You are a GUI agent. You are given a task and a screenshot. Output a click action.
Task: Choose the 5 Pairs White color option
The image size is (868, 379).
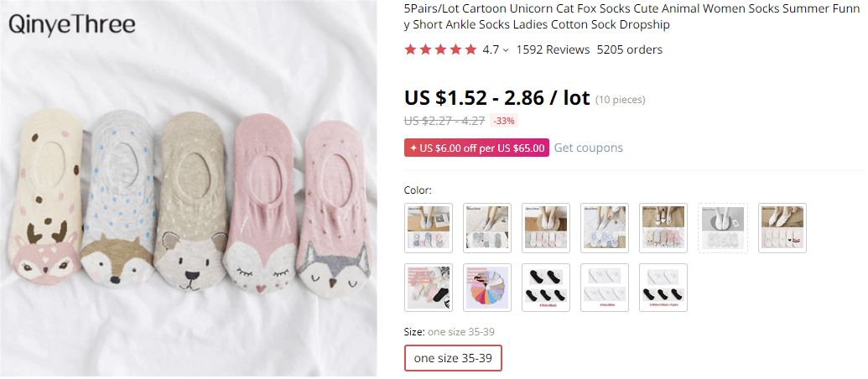pos(605,288)
